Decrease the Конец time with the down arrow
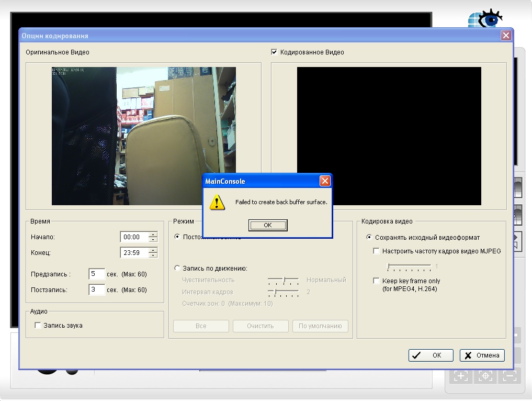Image resolution: width=532 pixels, height=401 pixels. click(x=153, y=255)
